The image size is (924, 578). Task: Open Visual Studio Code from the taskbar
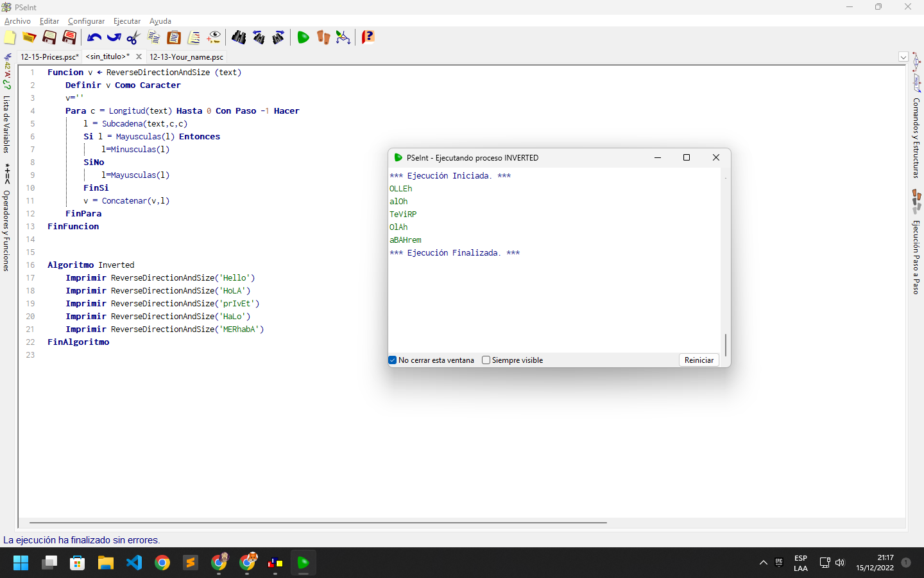133,563
